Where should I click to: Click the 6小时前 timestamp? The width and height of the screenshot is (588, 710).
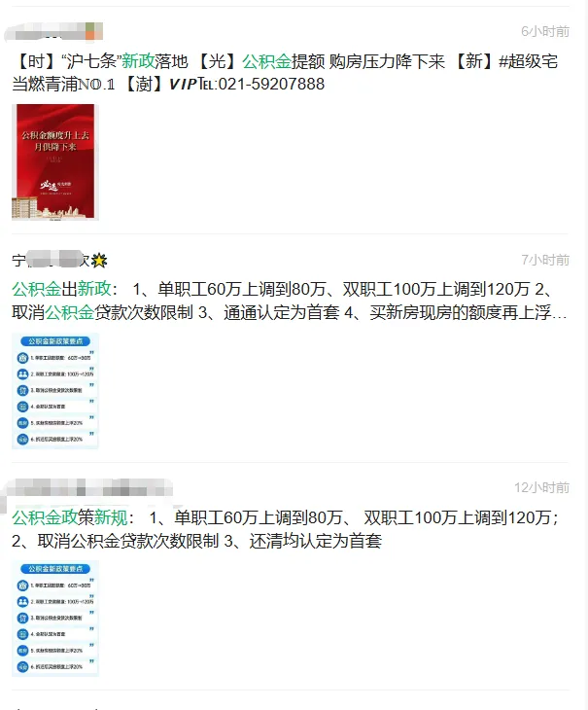pos(544,31)
